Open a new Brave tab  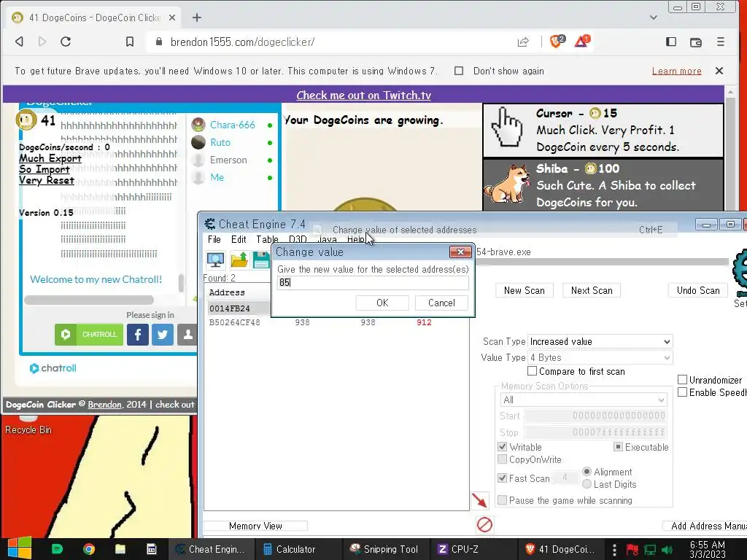click(x=197, y=17)
